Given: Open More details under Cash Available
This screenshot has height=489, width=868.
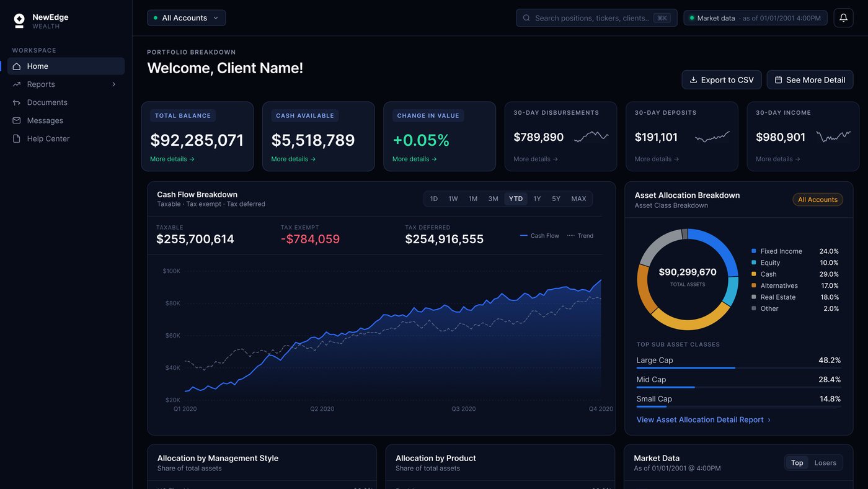Looking at the screenshot, I should pos(293,159).
